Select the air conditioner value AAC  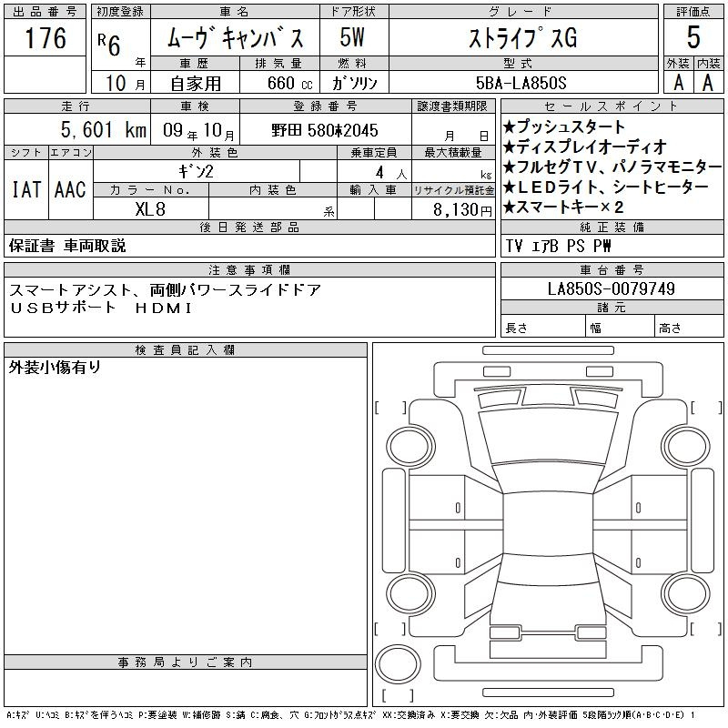(x=70, y=189)
